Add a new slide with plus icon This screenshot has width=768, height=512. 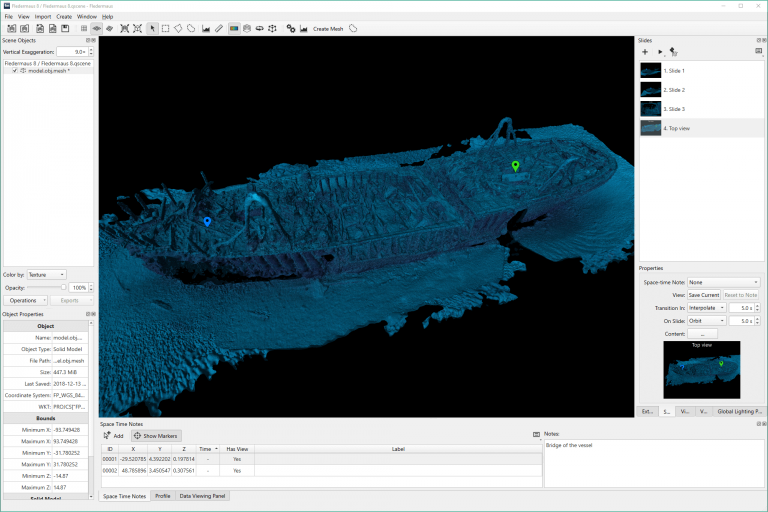click(x=645, y=51)
